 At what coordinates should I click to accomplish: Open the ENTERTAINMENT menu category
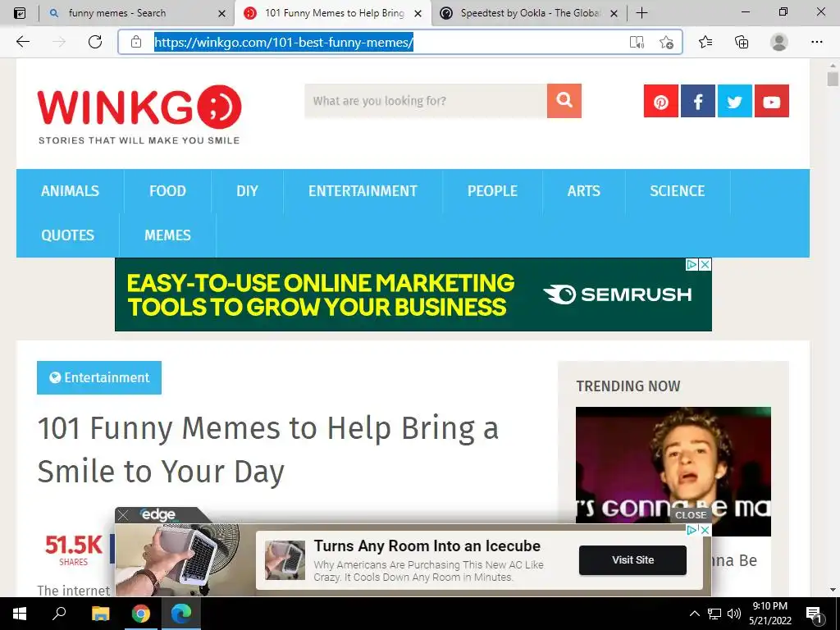pos(363,191)
